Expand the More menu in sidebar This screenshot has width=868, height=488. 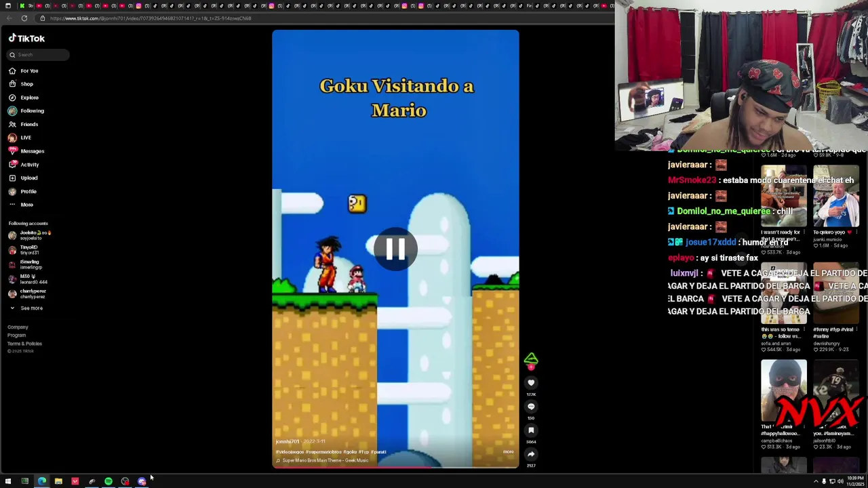(x=20, y=205)
